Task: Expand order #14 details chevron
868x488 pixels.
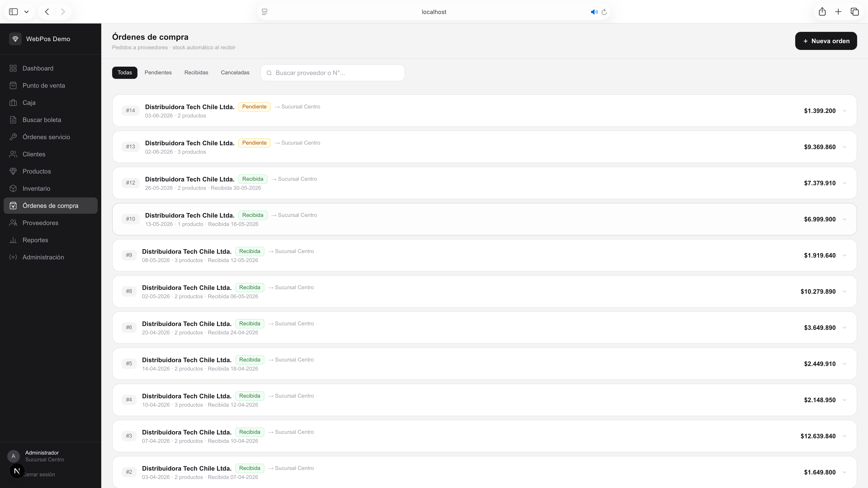Action: pyautogui.click(x=844, y=111)
